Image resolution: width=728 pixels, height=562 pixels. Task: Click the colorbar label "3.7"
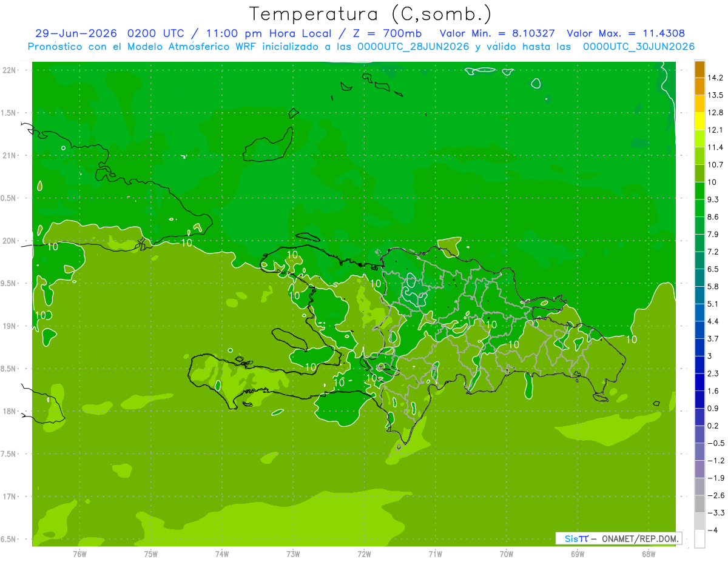713,338
